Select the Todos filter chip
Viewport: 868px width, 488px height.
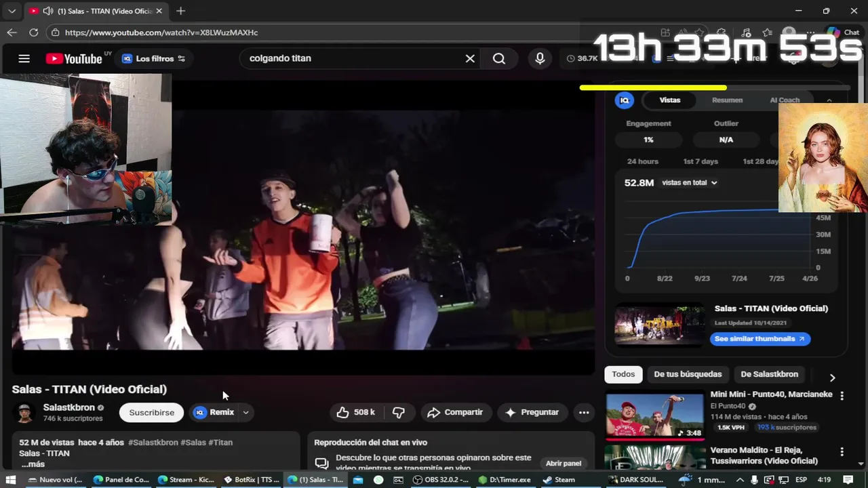click(x=623, y=374)
